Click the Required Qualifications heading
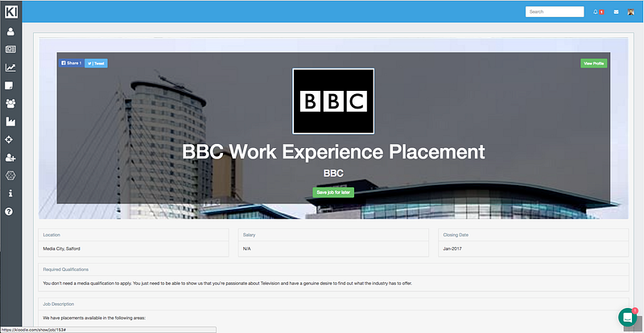644x333 pixels. click(x=66, y=269)
